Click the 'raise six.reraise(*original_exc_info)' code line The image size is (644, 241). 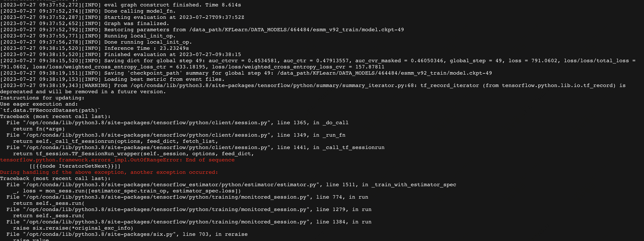click(x=73, y=228)
